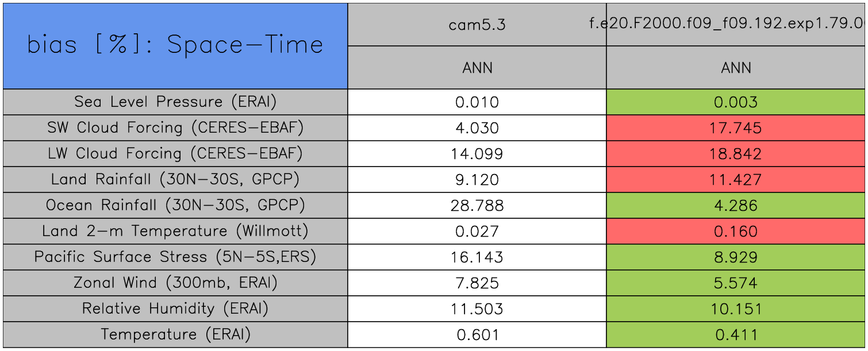The image size is (868, 351).
Task: Select the cam5.3 column header
Action: click(x=477, y=25)
